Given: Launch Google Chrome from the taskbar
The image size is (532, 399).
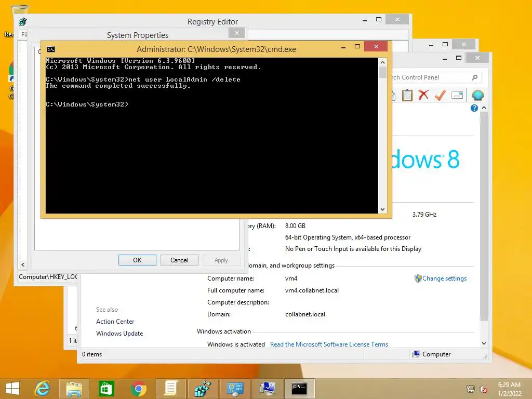Looking at the screenshot, I should [x=138, y=389].
